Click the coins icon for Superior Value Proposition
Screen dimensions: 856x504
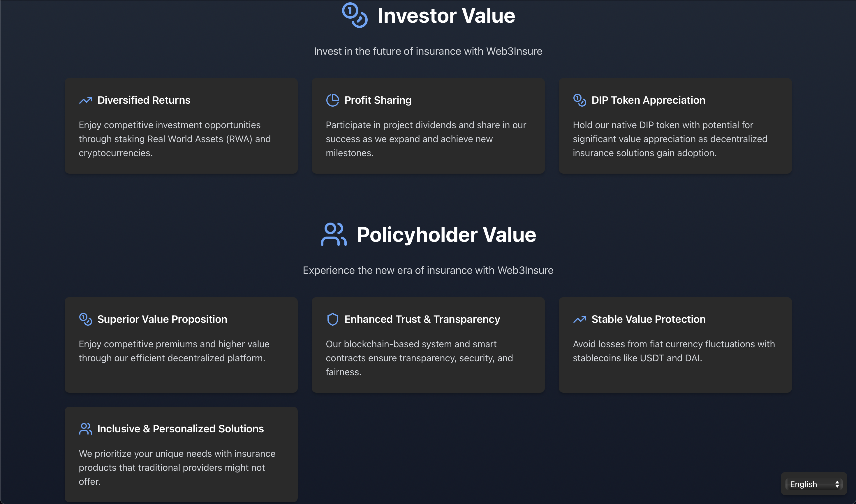[x=86, y=319]
